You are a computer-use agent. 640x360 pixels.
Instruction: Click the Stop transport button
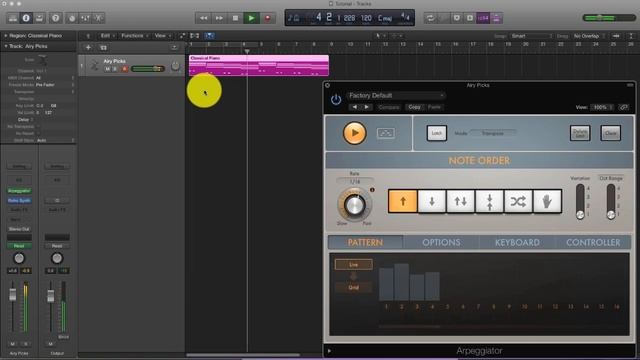coord(235,18)
